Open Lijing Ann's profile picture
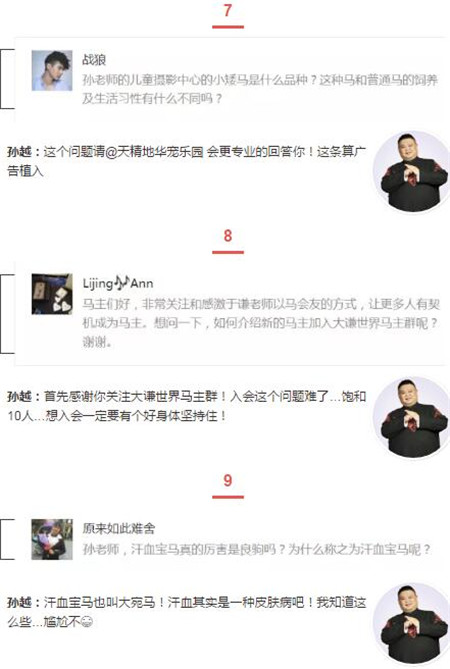 (52, 294)
